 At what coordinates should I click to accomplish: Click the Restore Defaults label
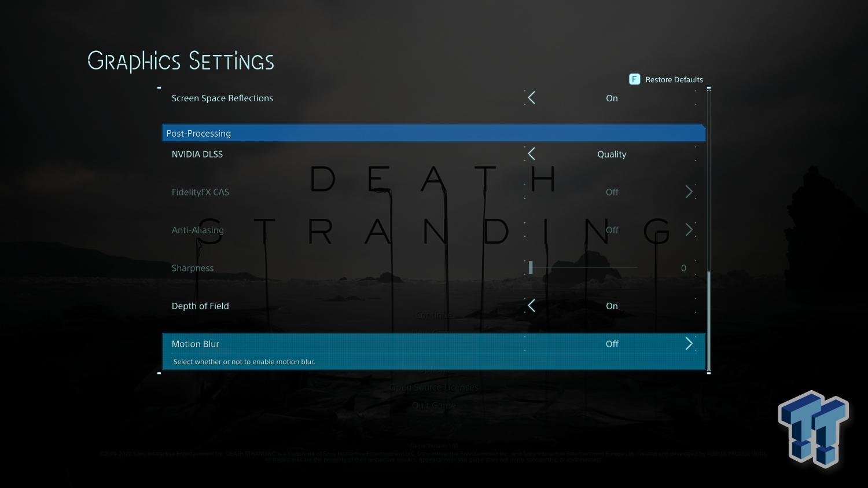[674, 80]
